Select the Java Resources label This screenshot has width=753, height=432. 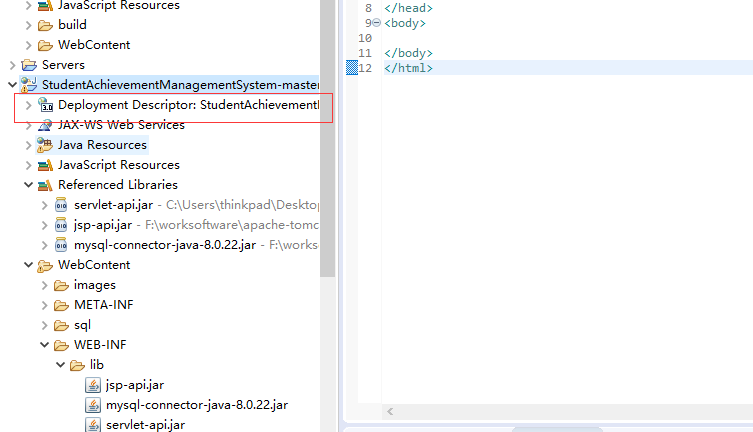pos(102,145)
